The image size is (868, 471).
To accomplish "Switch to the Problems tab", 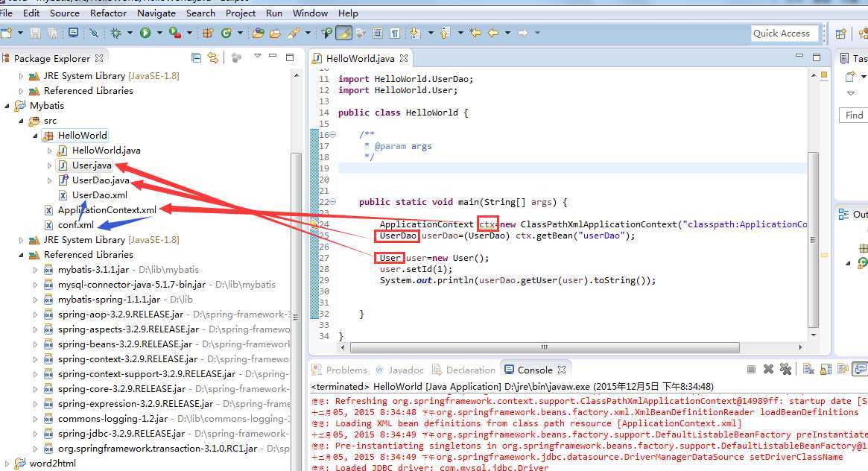I will point(340,370).
